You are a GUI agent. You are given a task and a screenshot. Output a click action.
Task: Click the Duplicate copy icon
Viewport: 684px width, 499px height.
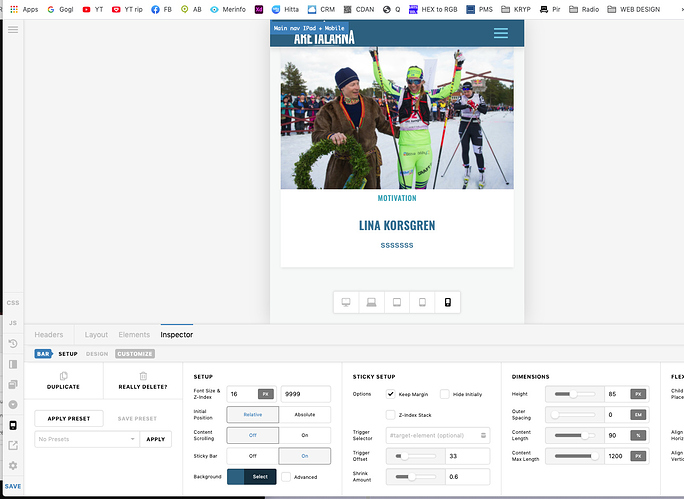(x=64, y=376)
